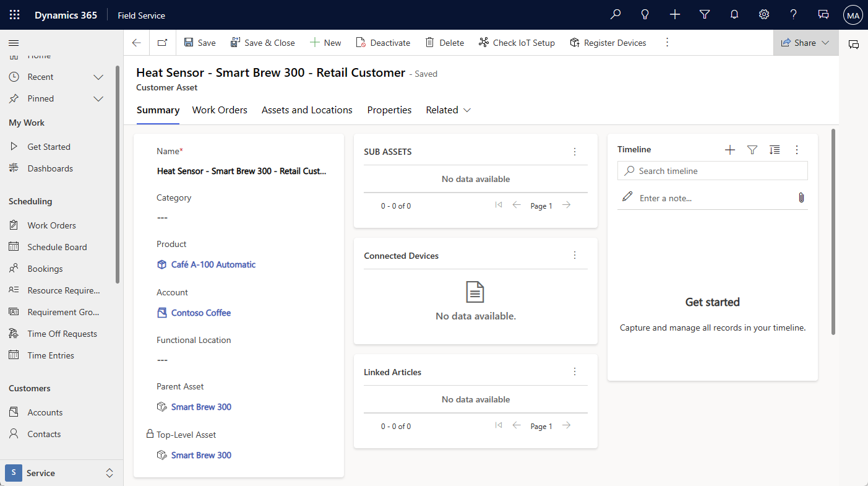Open the command bar overflow menu
Screen dimensions: 868x486
point(667,43)
